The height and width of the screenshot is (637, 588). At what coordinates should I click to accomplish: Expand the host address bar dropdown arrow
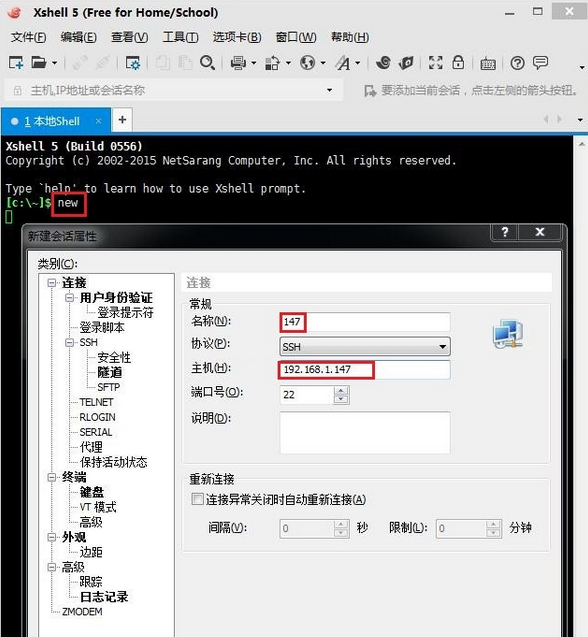pyautogui.click(x=330, y=90)
